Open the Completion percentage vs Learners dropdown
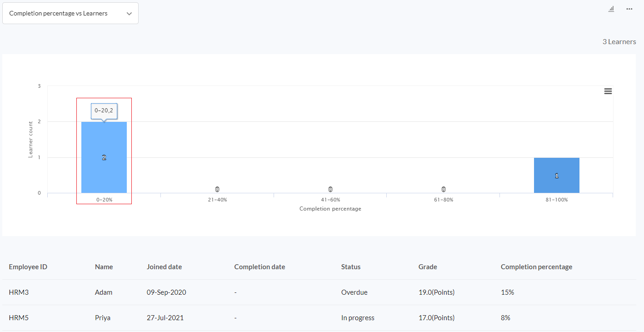The width and height of the screenshot is (644, 332). (x=70, y=13)
